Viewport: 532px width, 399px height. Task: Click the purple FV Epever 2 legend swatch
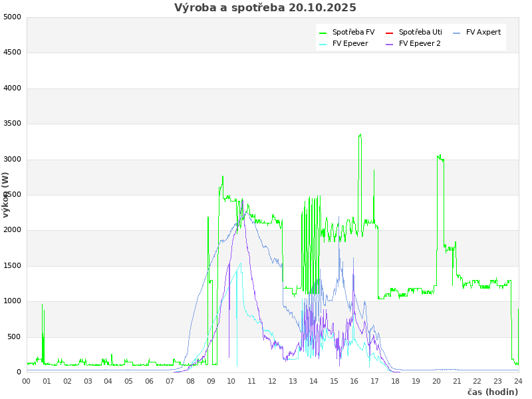[390, 44]
